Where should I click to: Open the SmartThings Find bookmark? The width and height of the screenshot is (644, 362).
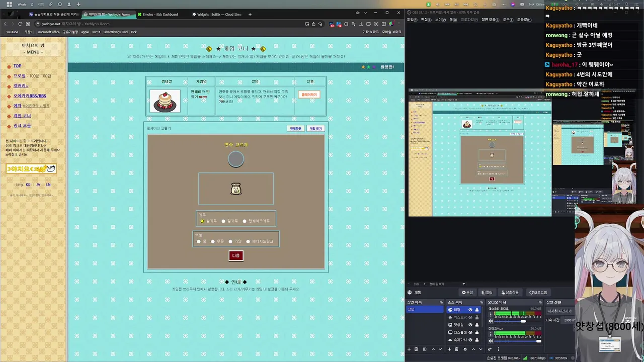(x=116, y=32)
